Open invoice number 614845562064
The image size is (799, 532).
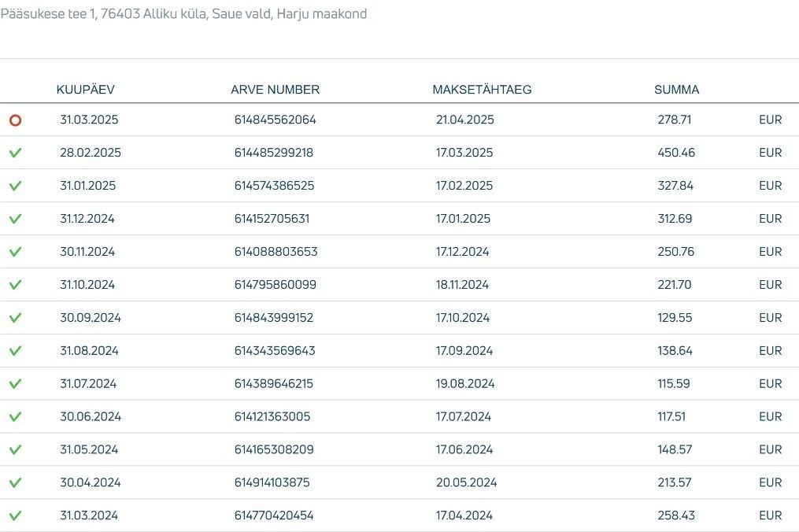click(x=276, y=120)
